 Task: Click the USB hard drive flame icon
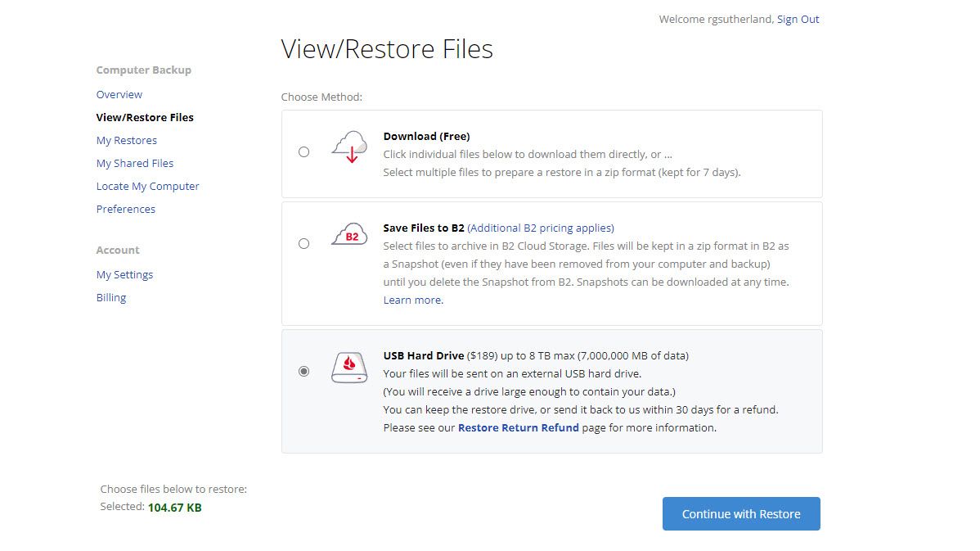point(349,367)
